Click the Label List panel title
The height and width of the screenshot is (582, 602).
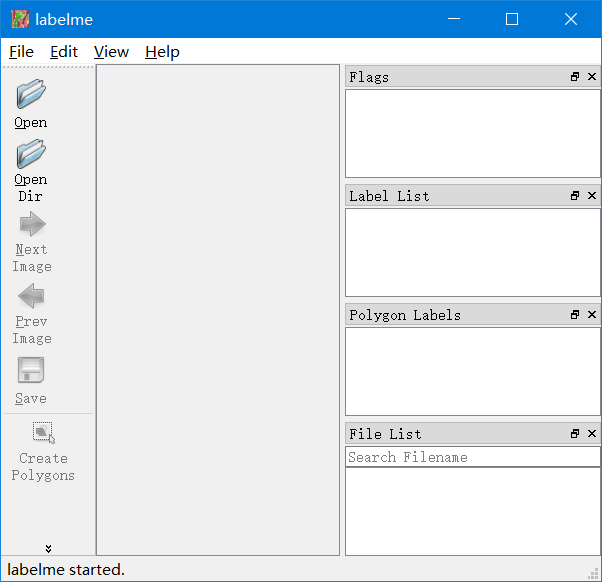click(389, 196)
